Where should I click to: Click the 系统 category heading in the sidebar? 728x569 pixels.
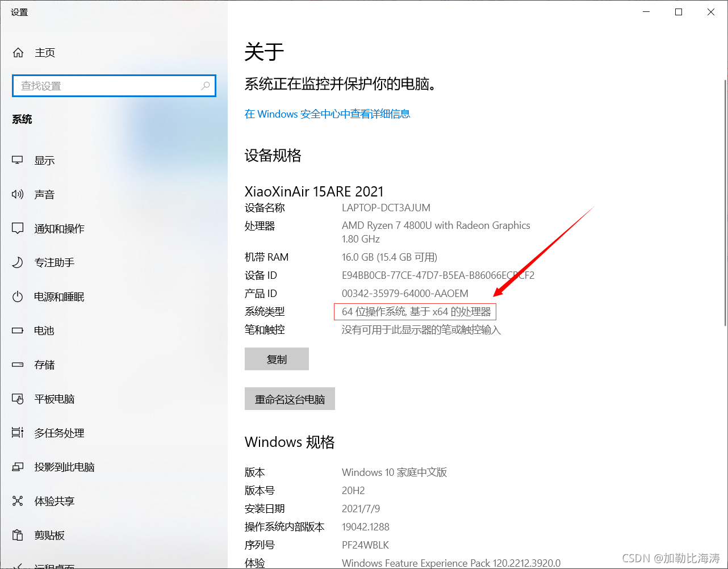pyautogui.click(x=22, y=119)
